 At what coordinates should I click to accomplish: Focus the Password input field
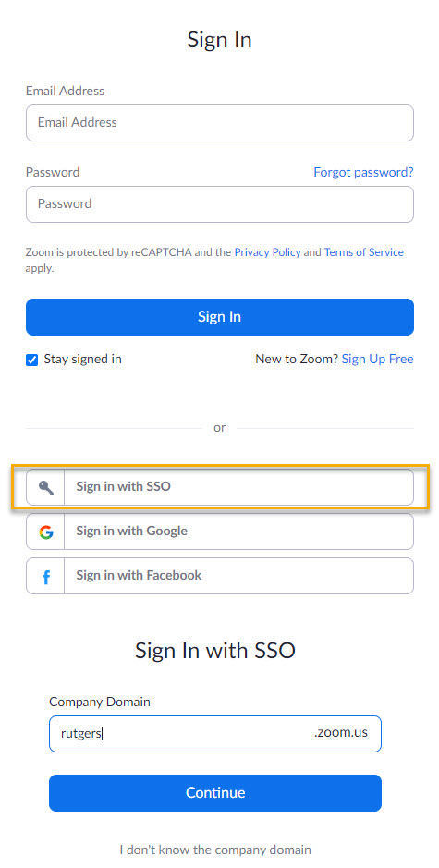point(220,204)
